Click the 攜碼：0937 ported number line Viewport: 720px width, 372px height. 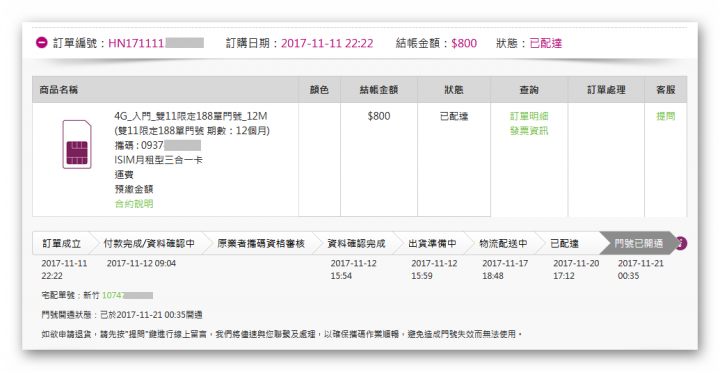(158, 145)
